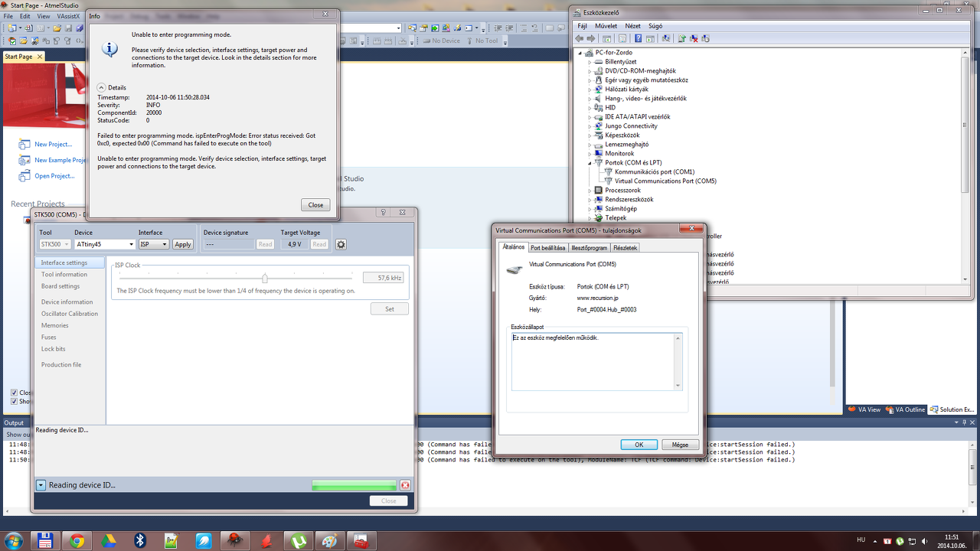Click the Atmel Studio ladybug taskbar icon
The height and width of the screenshot is (551, 980).
click(x=234, y=540)
